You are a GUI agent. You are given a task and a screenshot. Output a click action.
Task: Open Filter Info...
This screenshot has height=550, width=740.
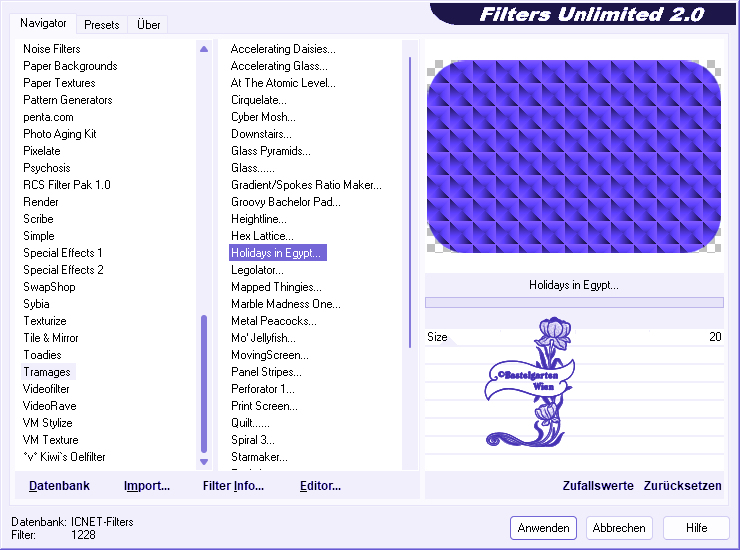pyautogui.click(x=233, y=486)
